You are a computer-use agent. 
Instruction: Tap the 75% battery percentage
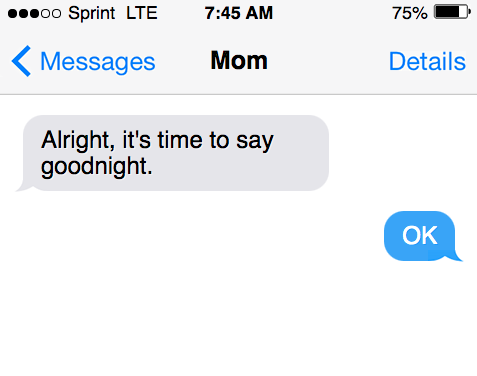410,13
